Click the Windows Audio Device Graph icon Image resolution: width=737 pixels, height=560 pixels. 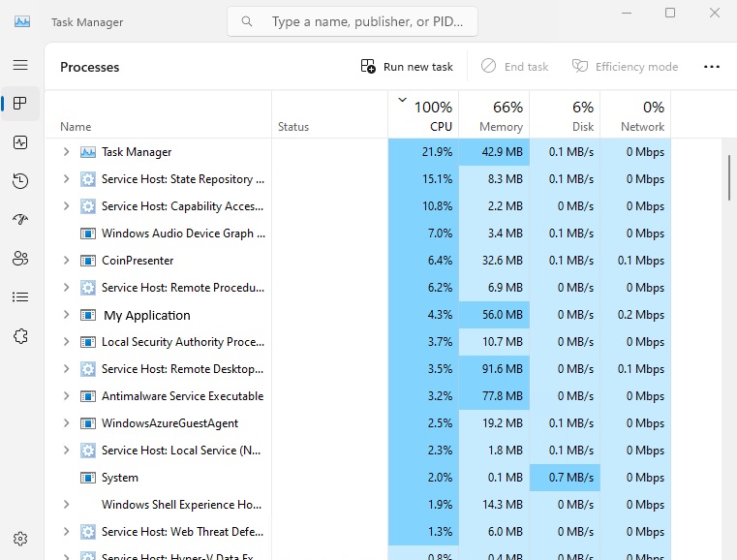point(88,233)
